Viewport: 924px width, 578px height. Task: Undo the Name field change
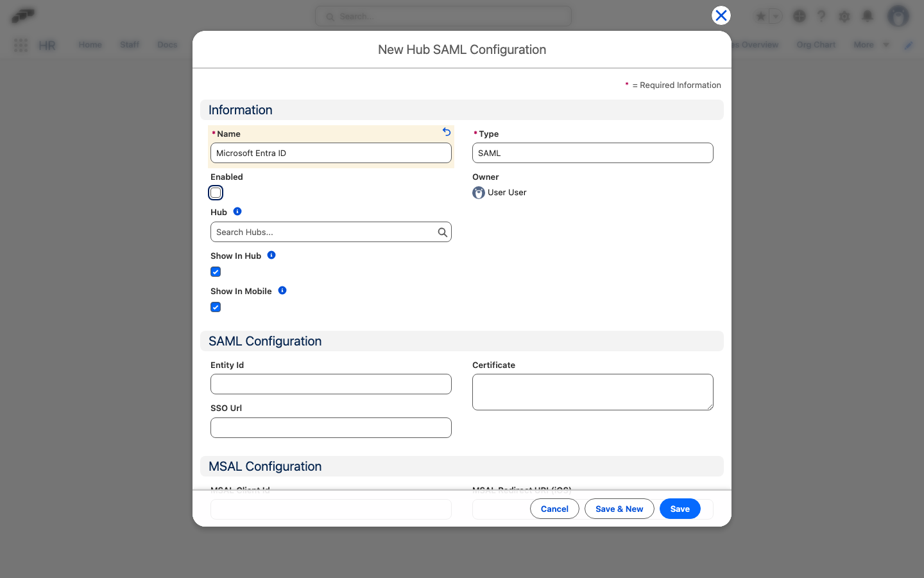click(x=447, y=132)
